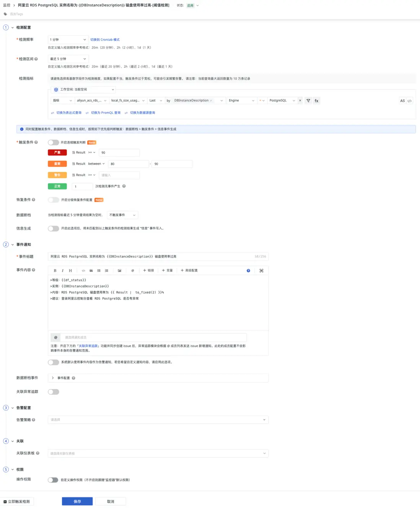Go to 监控 breadcrumb

pyautogui.click(x=7, y=5)
